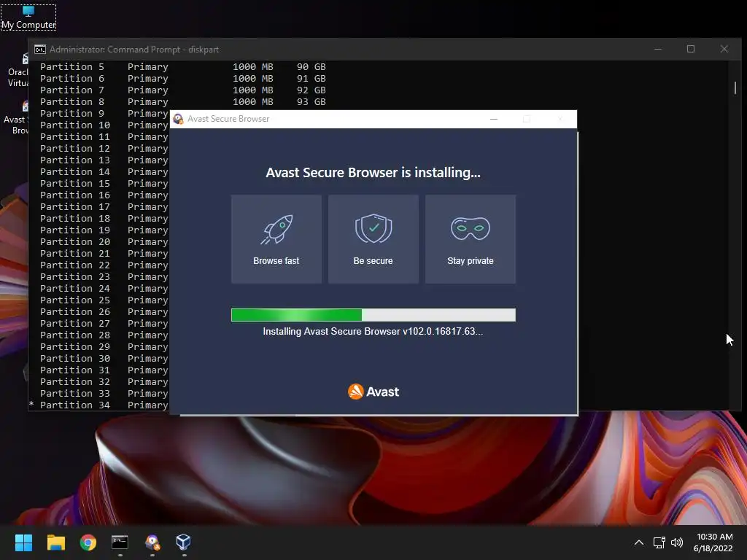The width and height of the screenshot is (747, 560).
Task: Open the Windows Start menu
Action: coord(23,542)
